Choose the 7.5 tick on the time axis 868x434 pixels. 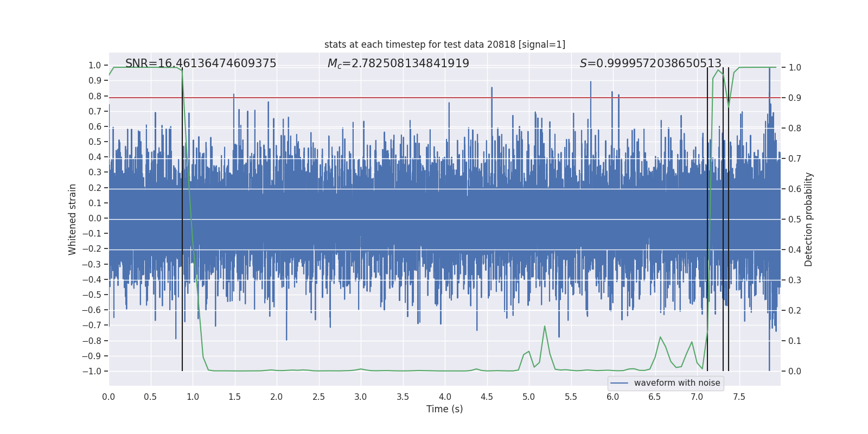[739, 397]
